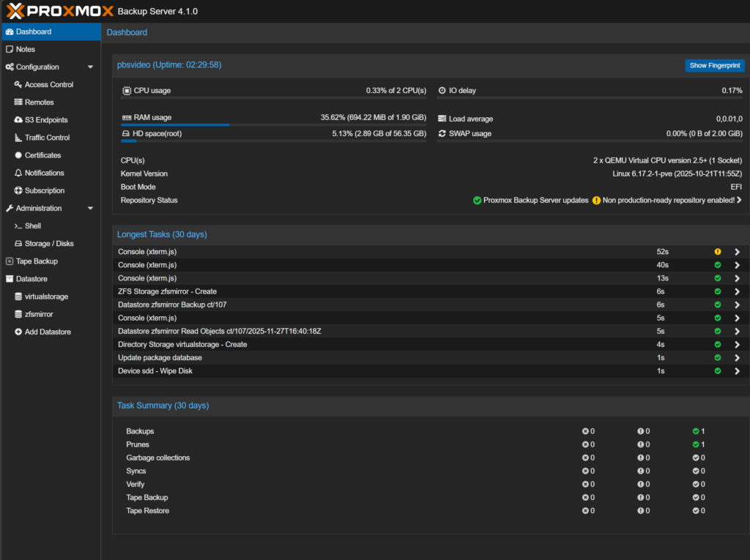
Task: Open Certificates via its sidebar icon
Action: tap(17, 154)
